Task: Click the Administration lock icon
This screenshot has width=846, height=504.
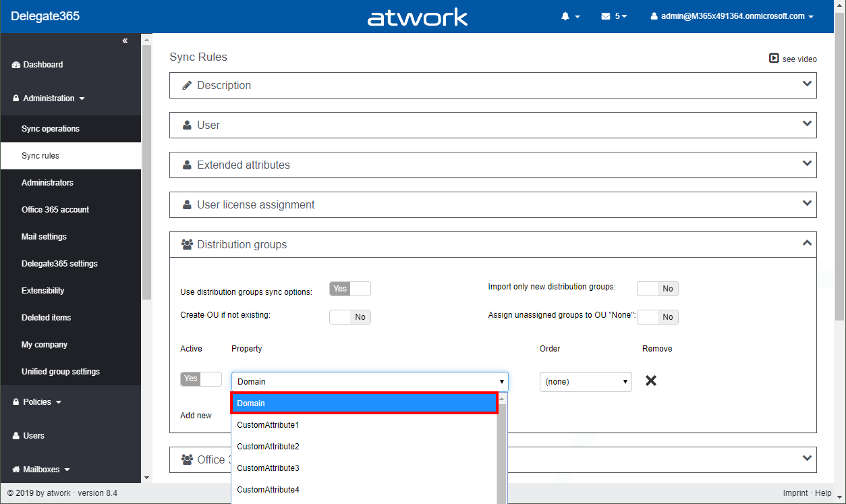Action: [16, 99]
